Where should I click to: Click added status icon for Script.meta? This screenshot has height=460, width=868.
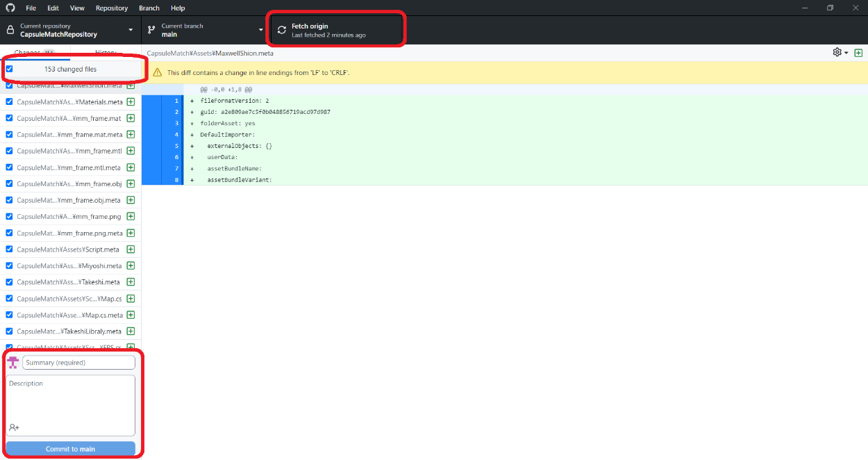(x=131, y=249)
